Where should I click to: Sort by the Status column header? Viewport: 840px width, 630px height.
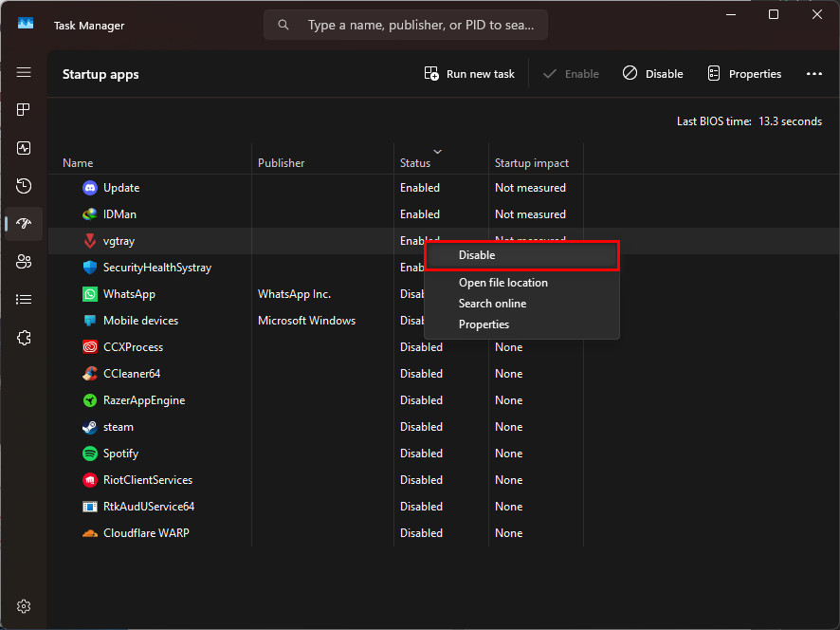click(415, 163)
